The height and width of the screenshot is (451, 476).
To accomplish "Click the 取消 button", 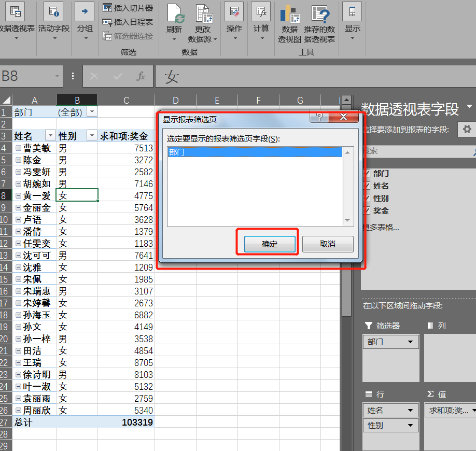I will pos(328,244).
